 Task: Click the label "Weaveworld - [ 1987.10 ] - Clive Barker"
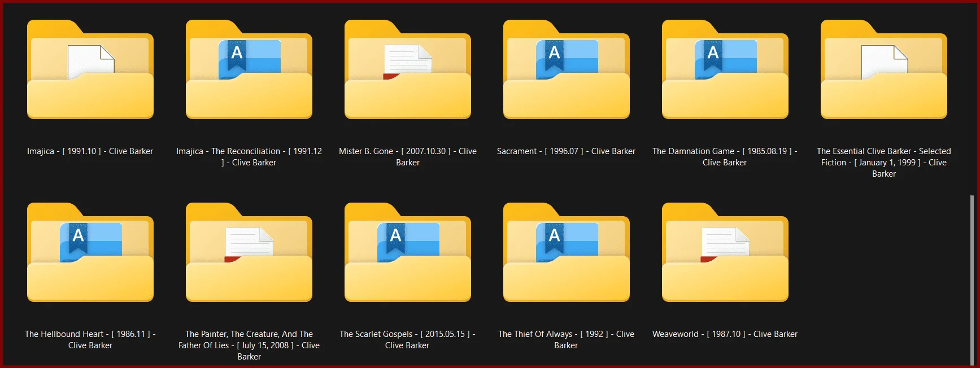point(725,334)
